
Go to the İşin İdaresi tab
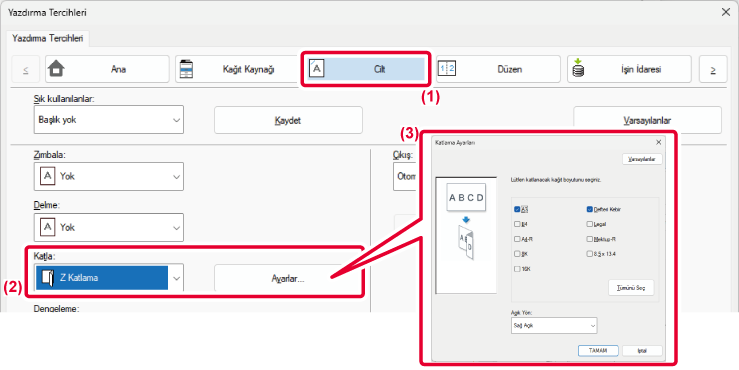tap(629, 69)
